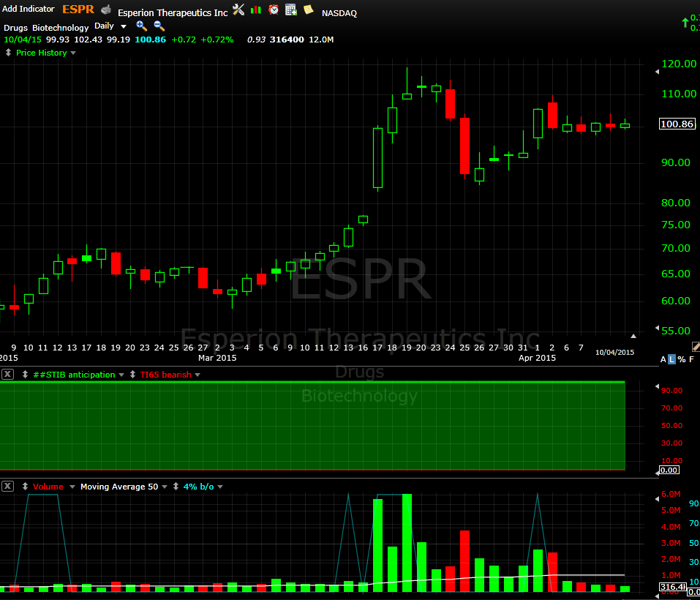Click the 110.00 price axis label
Image resolution: width=700 pixels, height=600 pixels.
679,94
